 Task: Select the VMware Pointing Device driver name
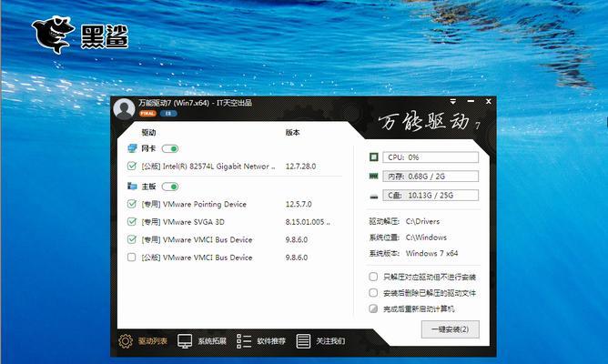[194, 204]
